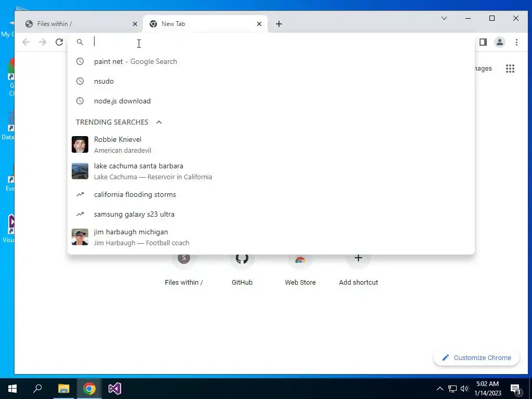Select jim harbaugh michigan suggestion

click(271, 237)
